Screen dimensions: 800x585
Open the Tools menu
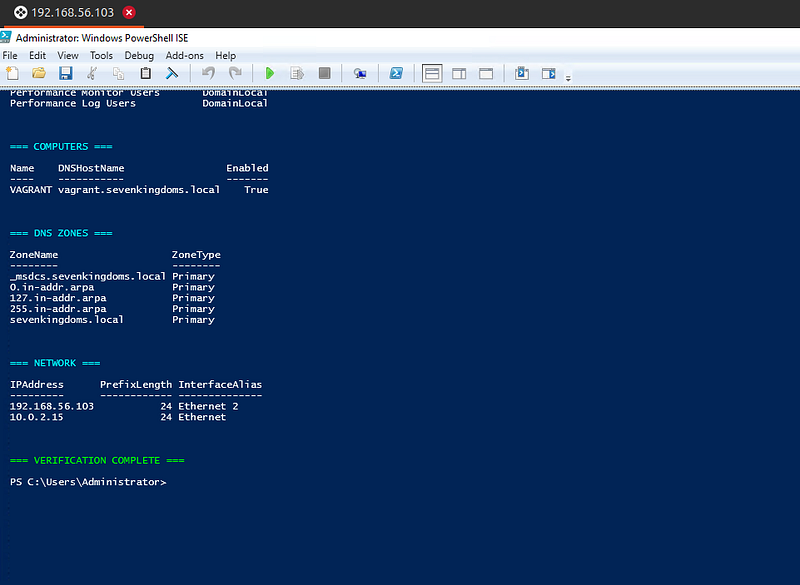click(101, 56)
